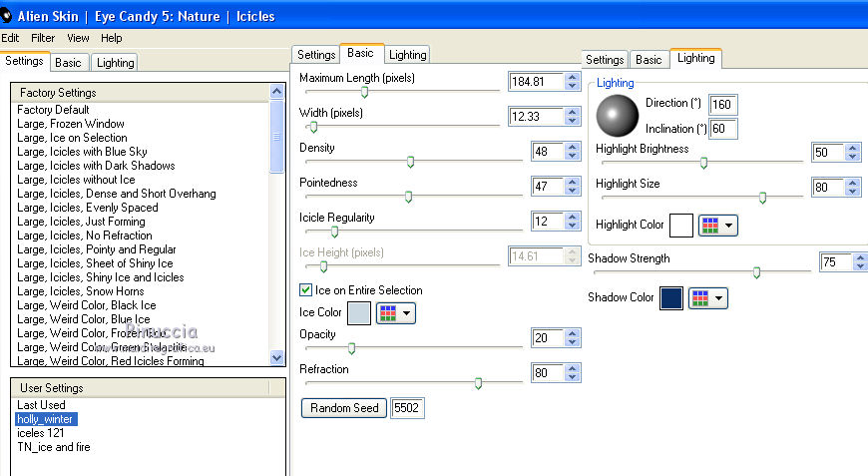Click the Random Seed value field 5502
Image resolution: width=868 pixels, height=476 pixels.
[x=407, y=408]
